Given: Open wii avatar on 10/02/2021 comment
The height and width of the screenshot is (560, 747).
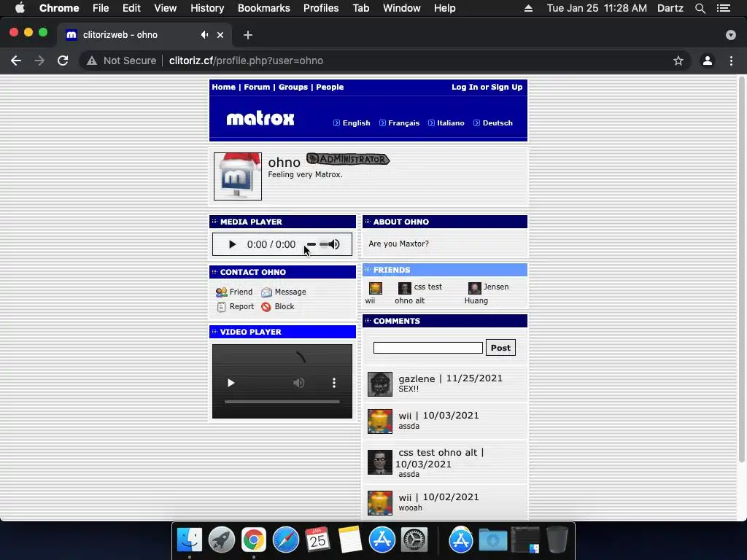Looking at the screenshot, I should pos(379,503).
